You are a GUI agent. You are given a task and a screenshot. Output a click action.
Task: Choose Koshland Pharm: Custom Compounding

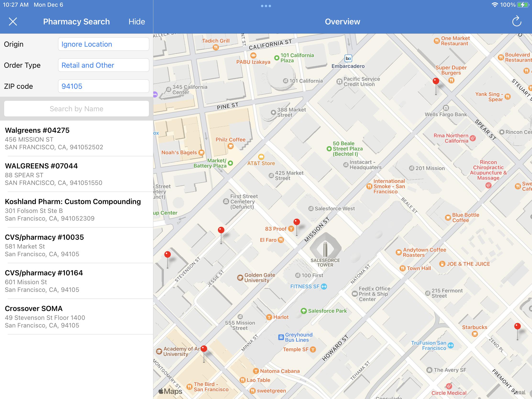[x=77, y=210]
